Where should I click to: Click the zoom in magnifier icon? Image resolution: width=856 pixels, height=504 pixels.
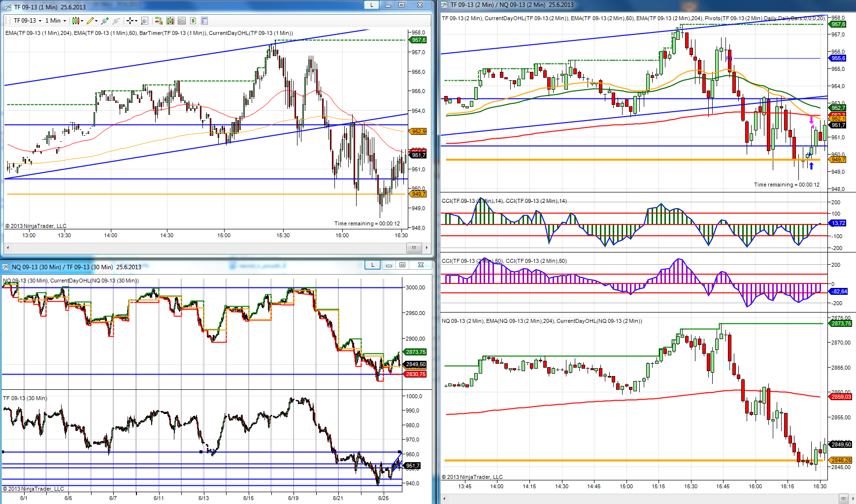pos(104,21)
